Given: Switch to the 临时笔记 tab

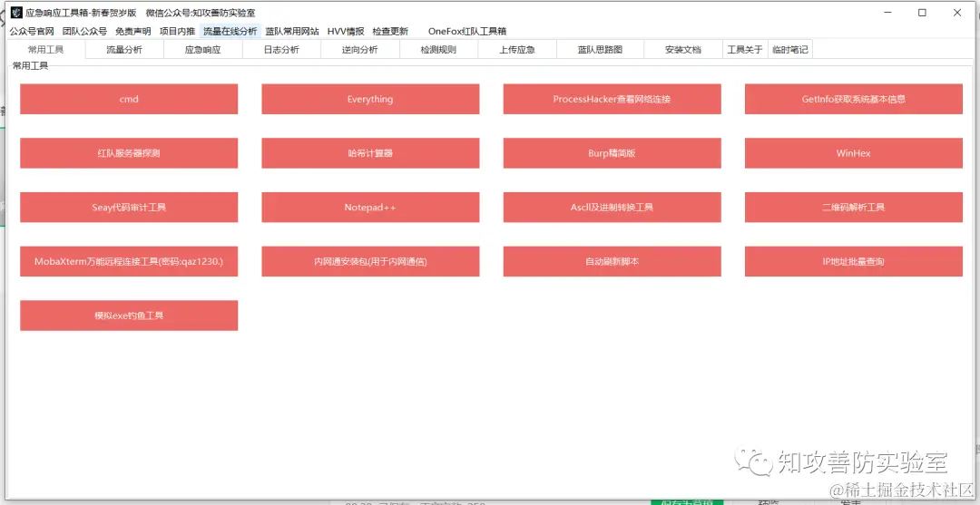Looking at the screenshot, I should pyautogui.click(x=790, y=50).
